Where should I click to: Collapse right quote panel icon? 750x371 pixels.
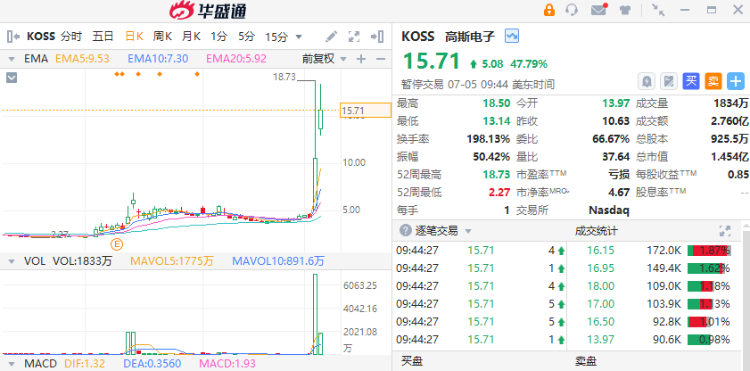coord(377,36)
